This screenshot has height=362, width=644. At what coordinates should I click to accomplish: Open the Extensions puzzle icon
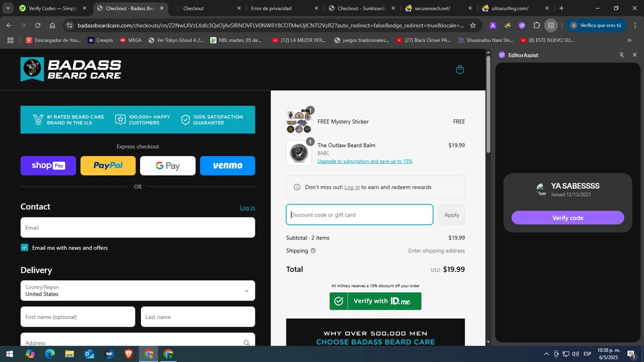(537, 25)
